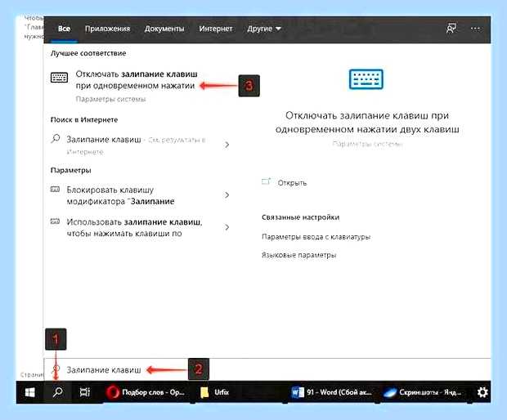The width and height of the screenshot is (507, 420).
Task: Click the feedback icon in search header
Action: [451, 29]
